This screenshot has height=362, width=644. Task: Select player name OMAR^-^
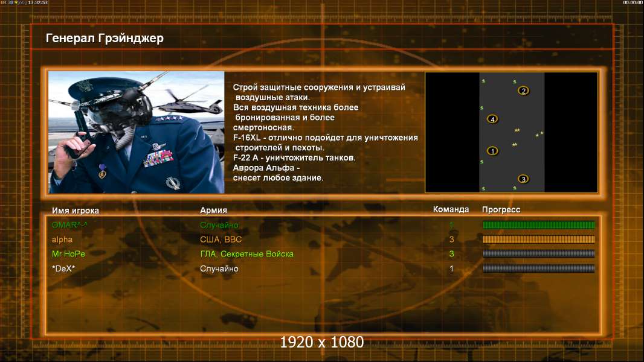point(69,224)
